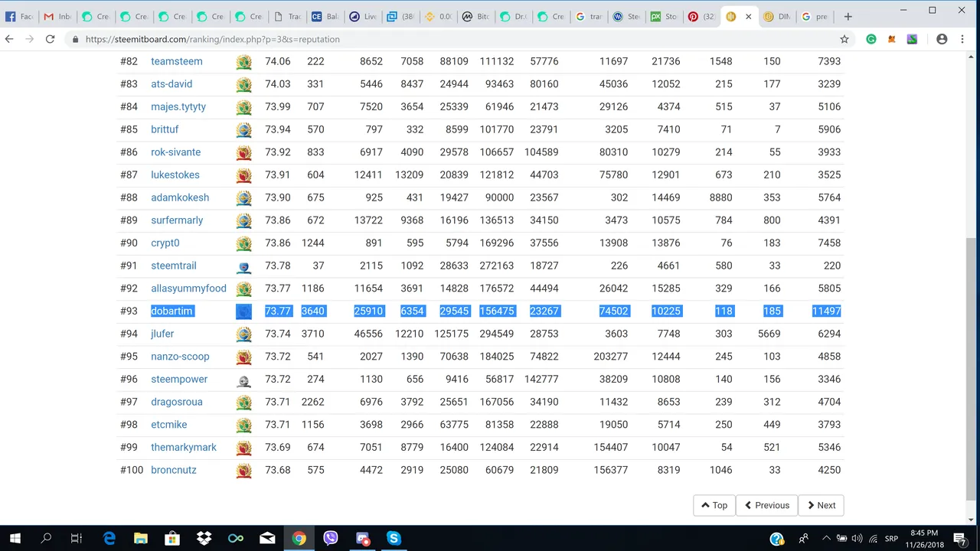Open MetaMask fox extension icon
Viewport: 980px width, 551px height.
[x=891, y=39]
